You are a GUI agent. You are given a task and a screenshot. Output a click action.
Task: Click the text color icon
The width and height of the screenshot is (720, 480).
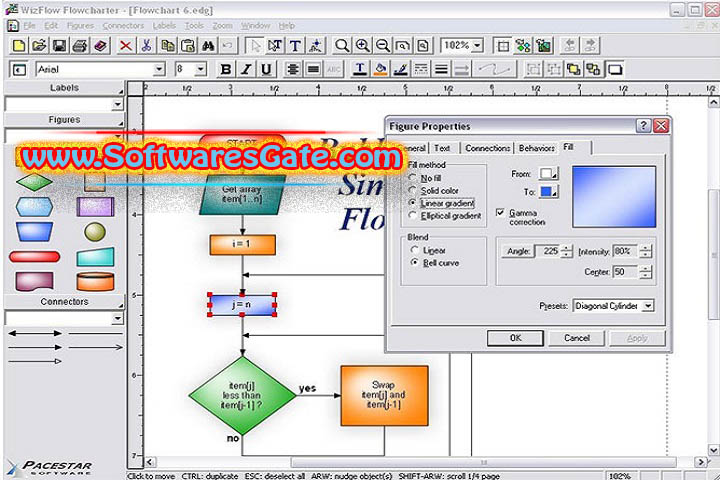[360, 69]
